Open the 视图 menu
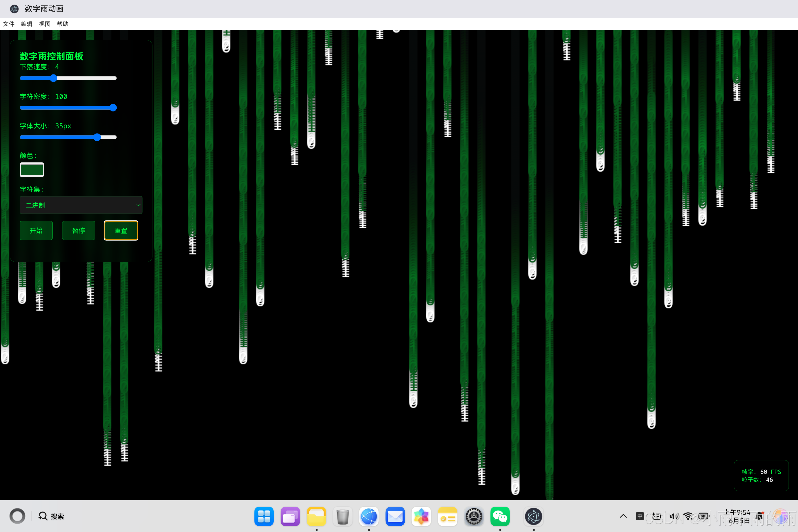The image size is (798, 532). pyautogui.click(x=45, y=24)
